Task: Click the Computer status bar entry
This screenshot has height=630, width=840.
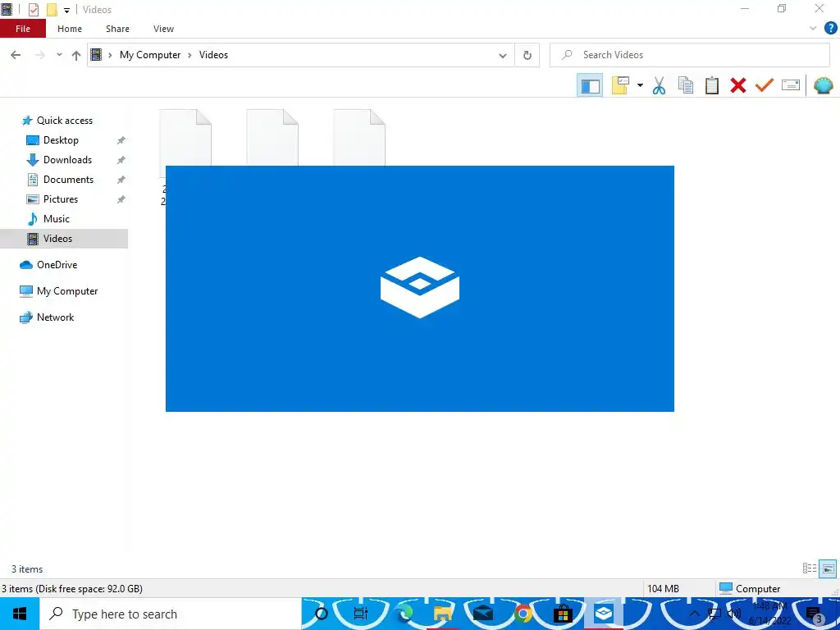Action: tap(750, 589)
